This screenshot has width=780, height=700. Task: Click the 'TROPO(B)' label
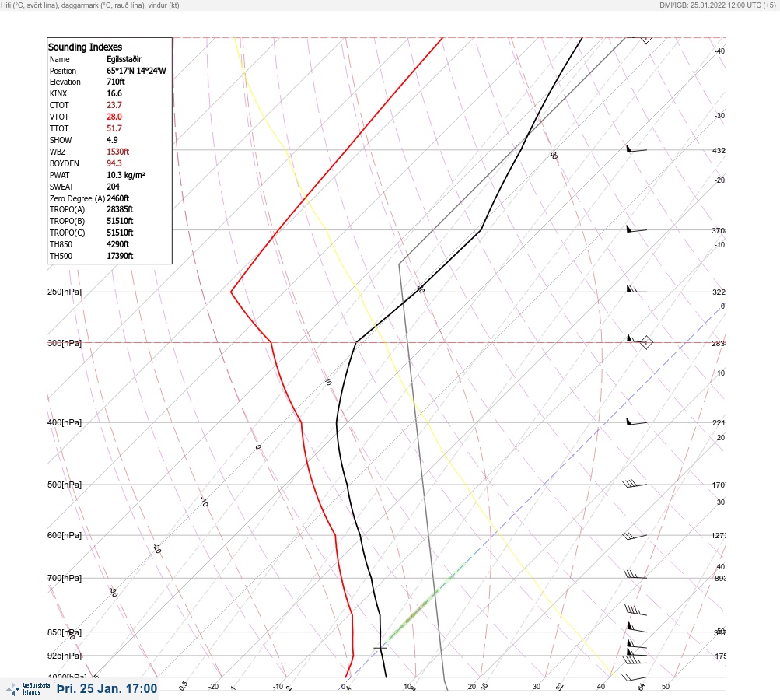tap(67, 222)
